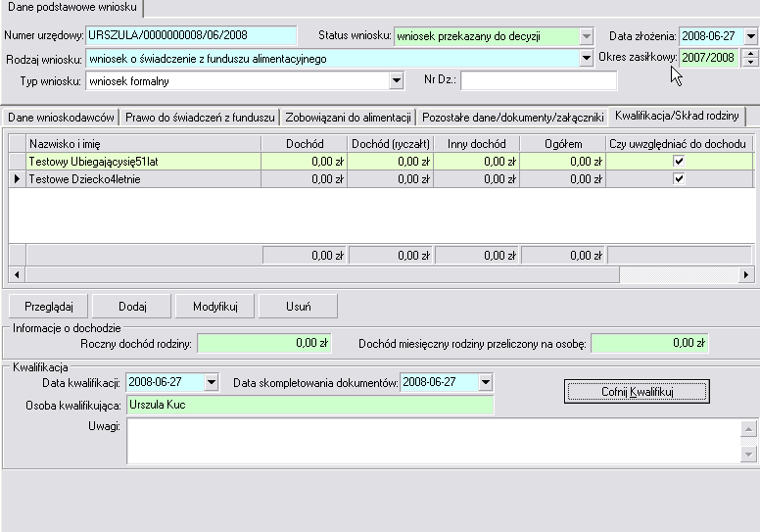Open the Pozostałe dane/dokumenty/załączniki tab
760x532 pixels.
513,118
